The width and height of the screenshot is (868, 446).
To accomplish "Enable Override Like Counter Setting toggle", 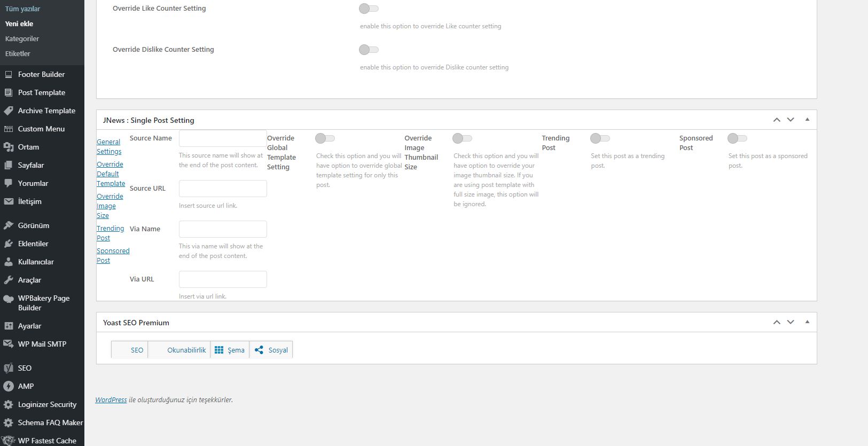I will [369, 8].
